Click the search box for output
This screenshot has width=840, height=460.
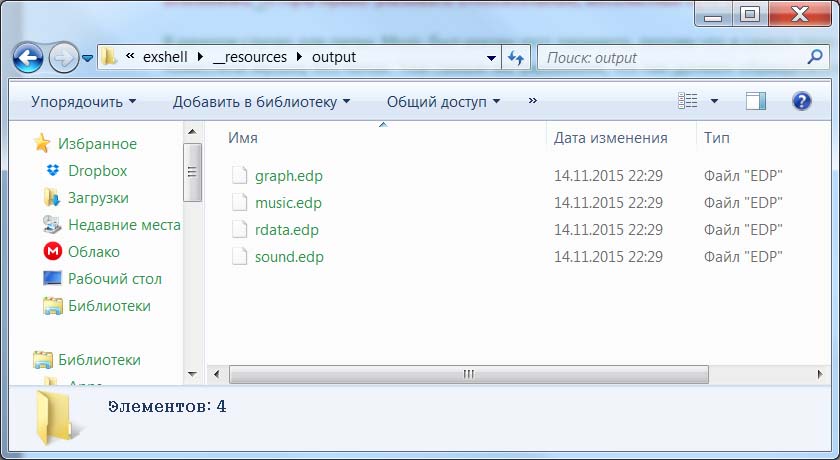pyautogui.click(x=662, y=58)
